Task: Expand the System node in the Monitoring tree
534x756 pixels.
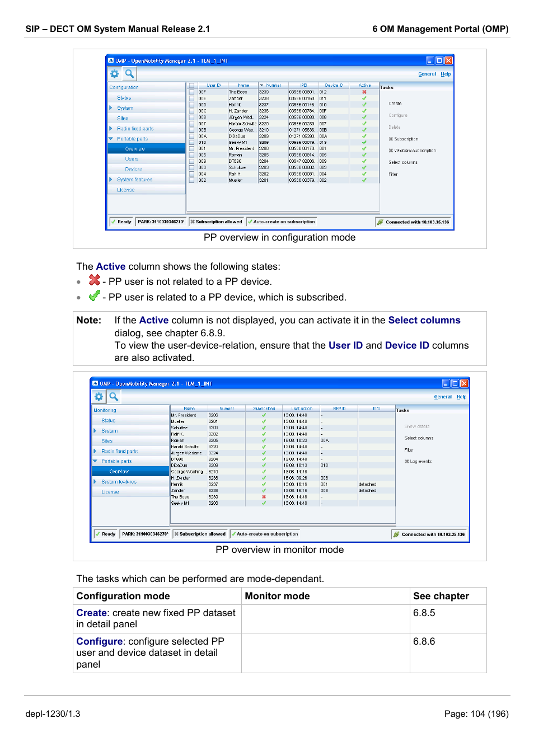Action: coord(95,431)
